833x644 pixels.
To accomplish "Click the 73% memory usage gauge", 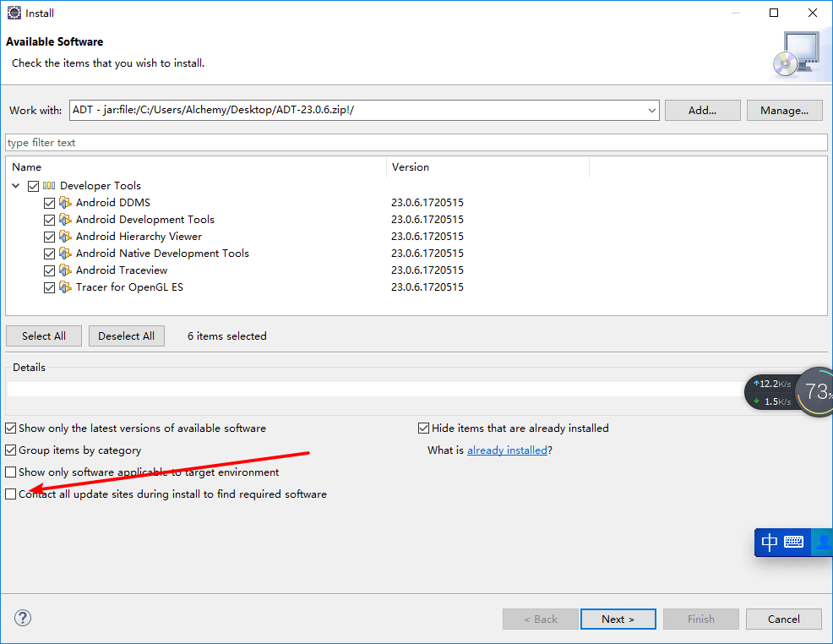I will [815, 391].
